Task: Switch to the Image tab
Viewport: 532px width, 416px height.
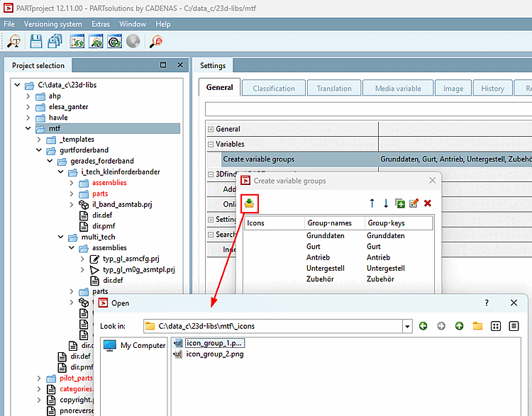Action: pyautogui.click(x=453, y=89)
